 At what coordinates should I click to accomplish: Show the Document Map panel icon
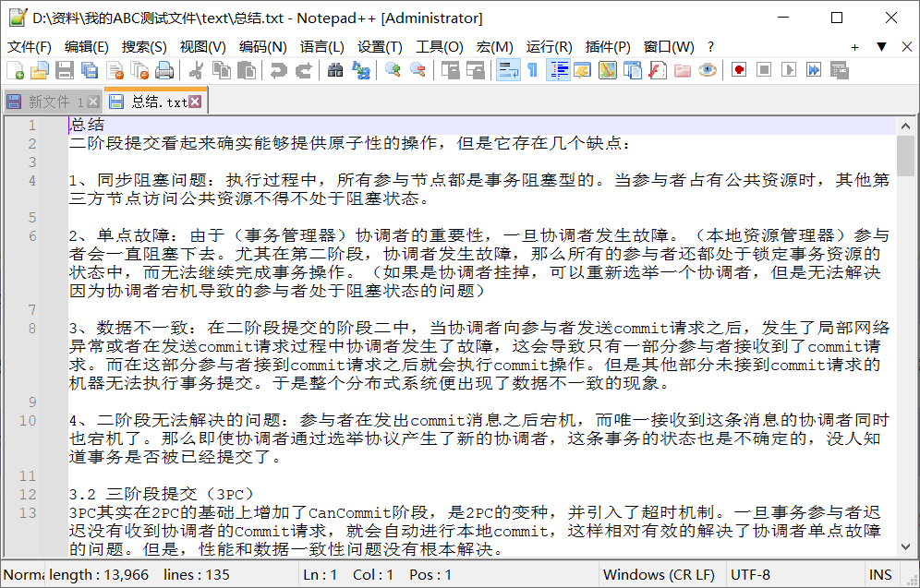tap(607, 70)
